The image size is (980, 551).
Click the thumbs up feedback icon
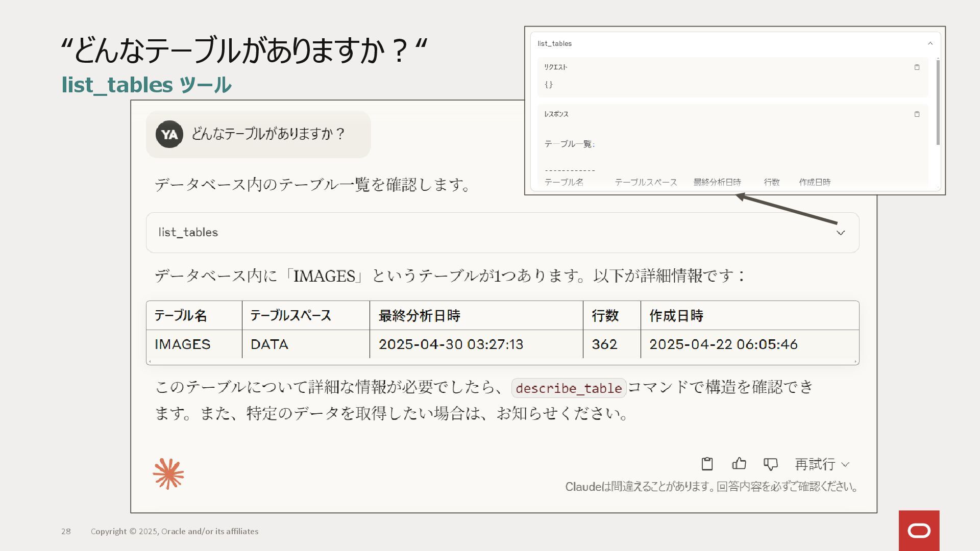(x=739, y=464)
